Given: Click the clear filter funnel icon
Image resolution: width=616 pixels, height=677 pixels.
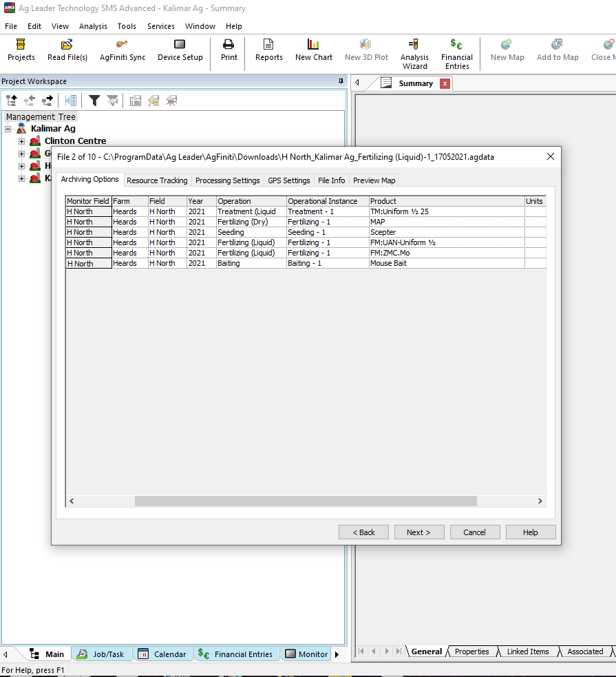Looking at the screenshot, I should [x=113, y=101].
